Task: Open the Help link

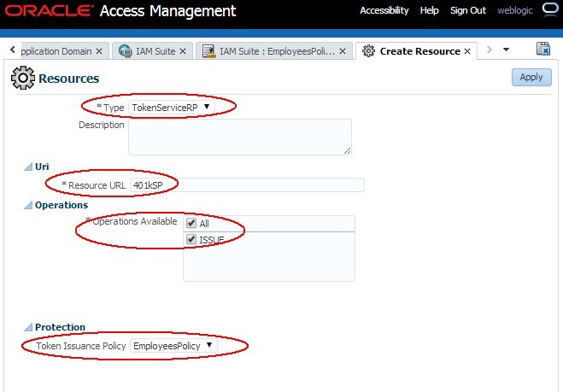Action: pos(430,10)
